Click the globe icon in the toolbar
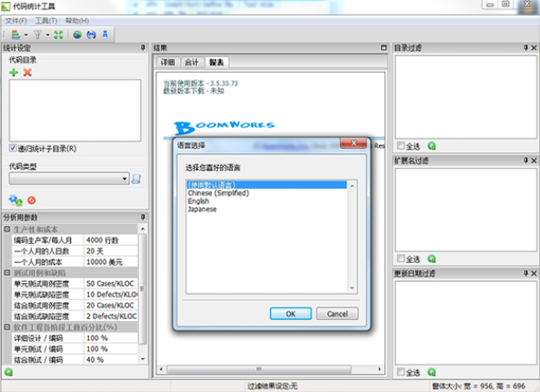 pyautogui.click(x=77, y=35)
